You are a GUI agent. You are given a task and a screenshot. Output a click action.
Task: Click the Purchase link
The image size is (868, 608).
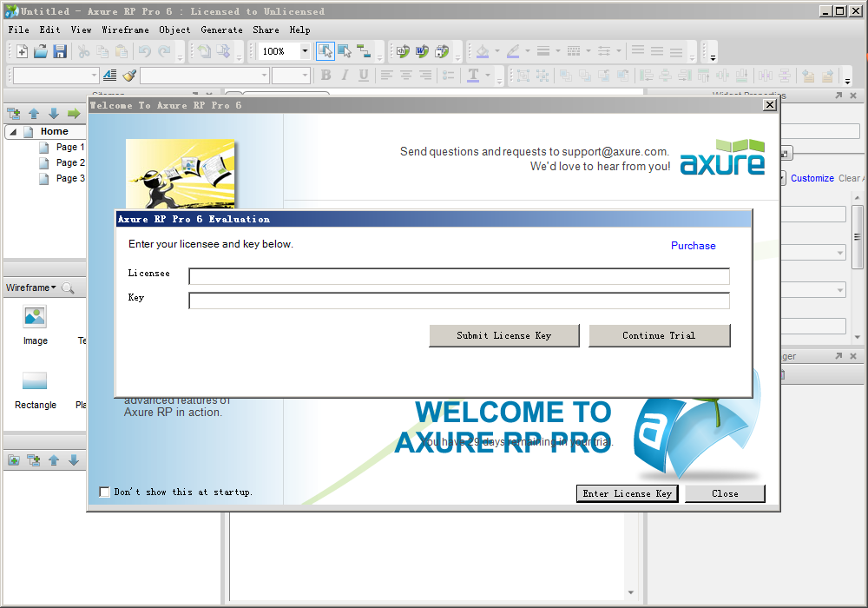[693, 246]
